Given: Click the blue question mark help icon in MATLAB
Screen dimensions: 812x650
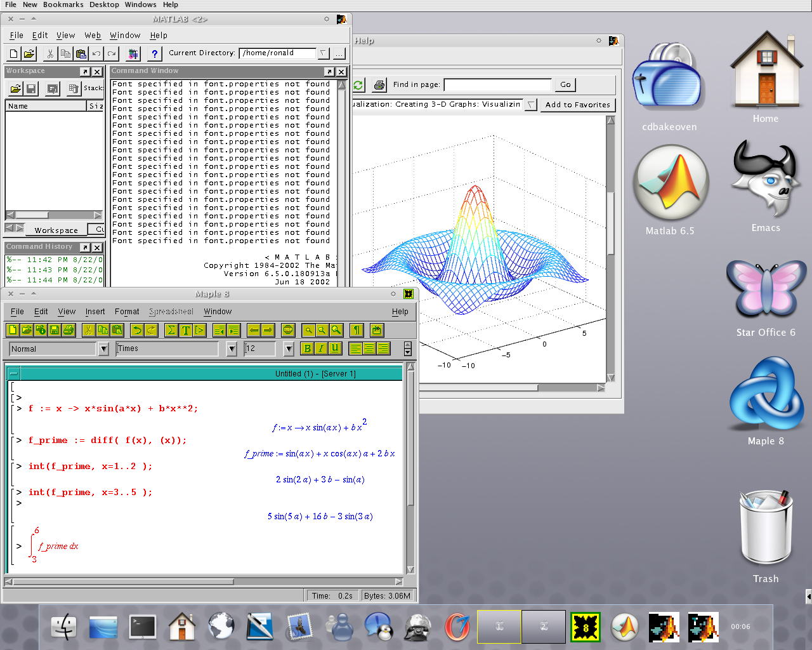Looking at the screenshot, I should click(155, 54).
